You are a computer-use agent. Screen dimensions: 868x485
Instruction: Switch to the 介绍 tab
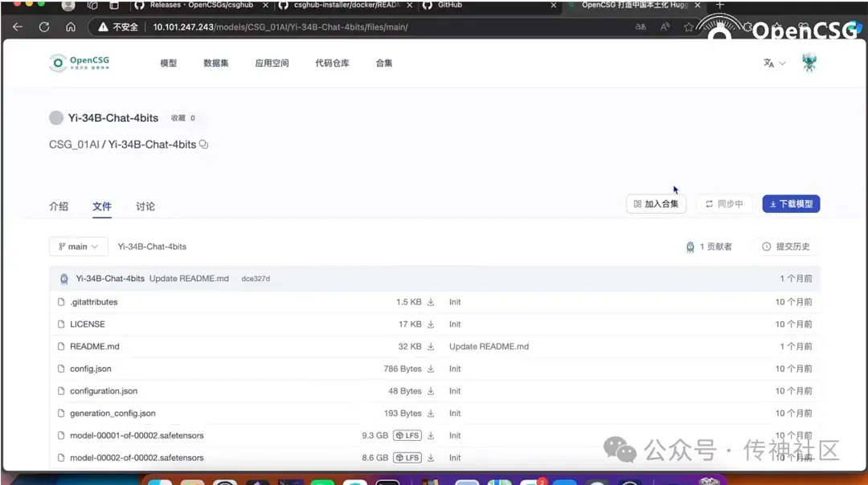[x=59, y=206]
